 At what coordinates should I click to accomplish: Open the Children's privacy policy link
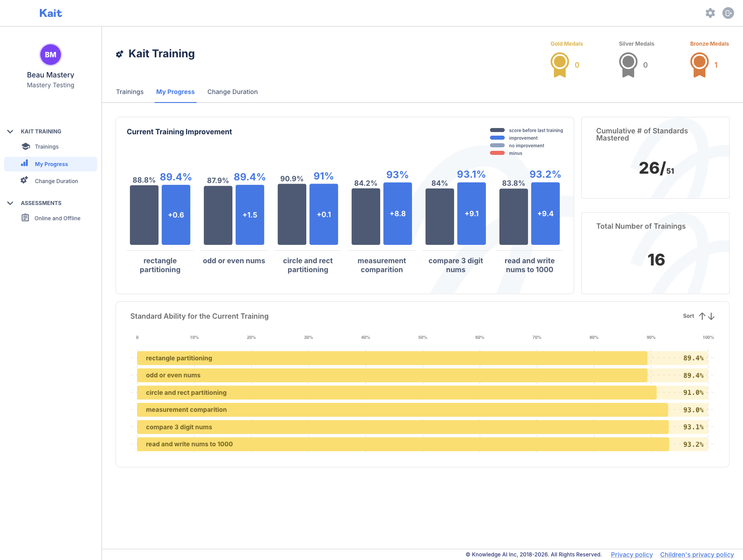pyautogui.click(x=697, y=554)
